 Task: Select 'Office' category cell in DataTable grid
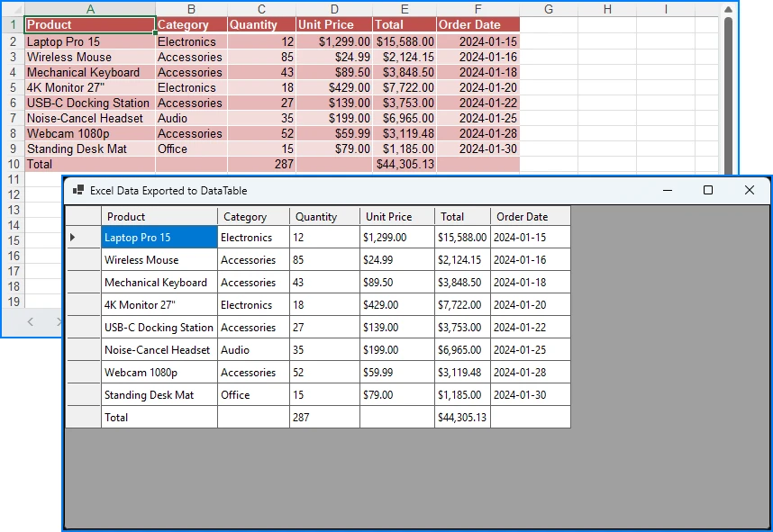click(253, 395)
